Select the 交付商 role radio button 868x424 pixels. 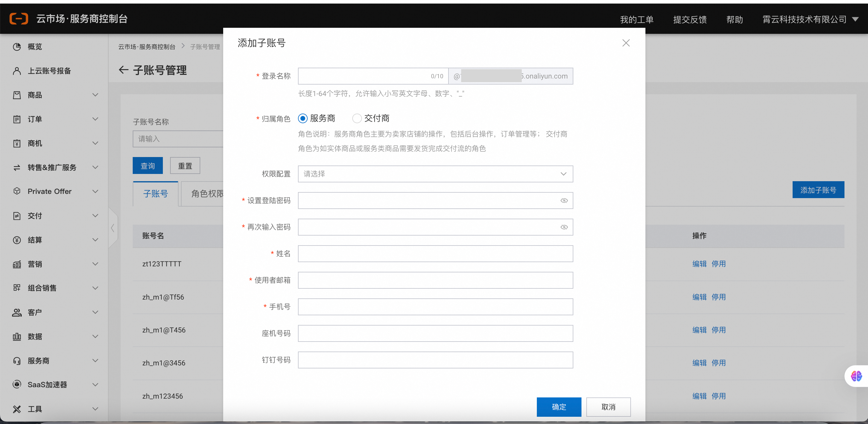pos(357,118)
